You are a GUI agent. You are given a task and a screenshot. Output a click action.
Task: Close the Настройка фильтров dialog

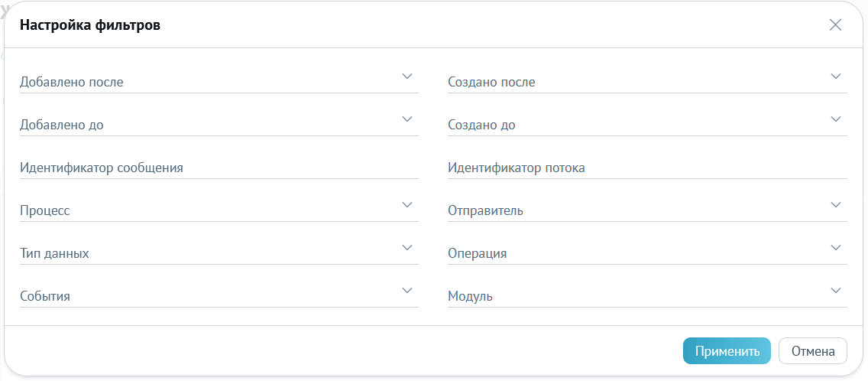click(835, 25)
